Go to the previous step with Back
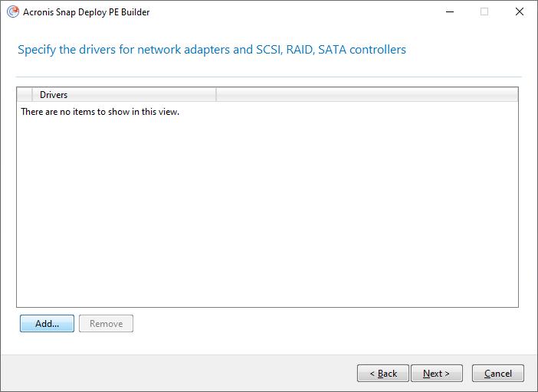Image resolution: width=538 pixels, height=392 pixels. click(382, 374)
